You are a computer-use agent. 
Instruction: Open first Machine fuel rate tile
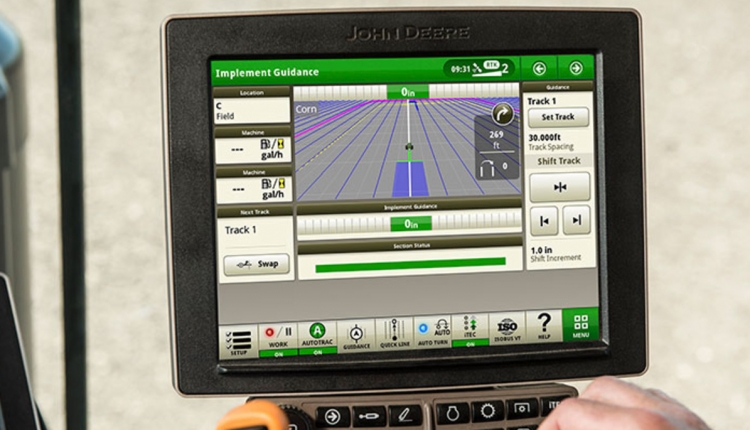(x=254, y=150)
